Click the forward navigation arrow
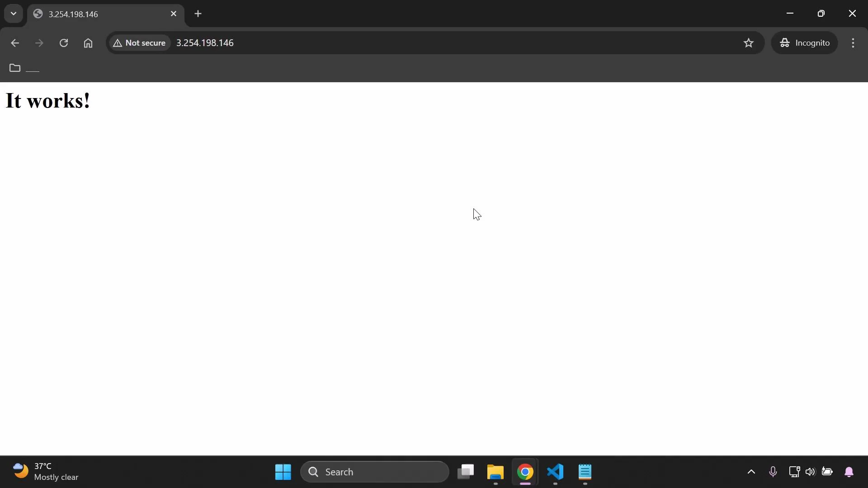This screenshot has height=488, width=868. click(x=39, y=43)
